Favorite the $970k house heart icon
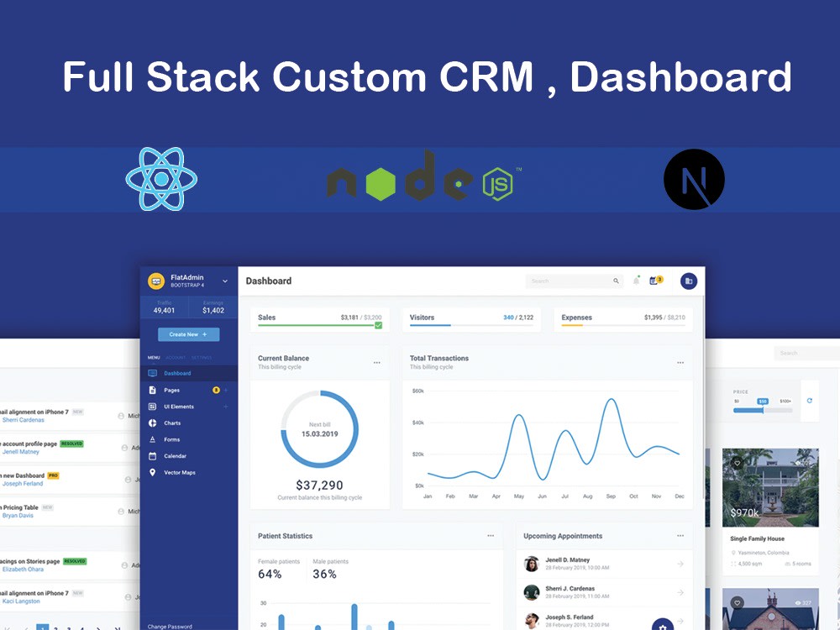Image resolution: width=840 pixels, height=630 pixels. [738, 463]
